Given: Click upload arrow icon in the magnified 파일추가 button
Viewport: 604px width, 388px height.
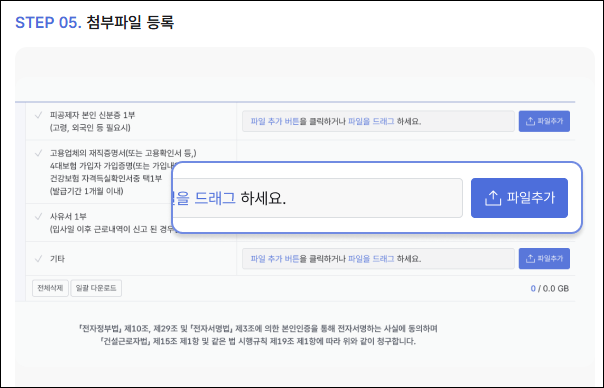Looking at the screenshot, I should tap(493, 198).
